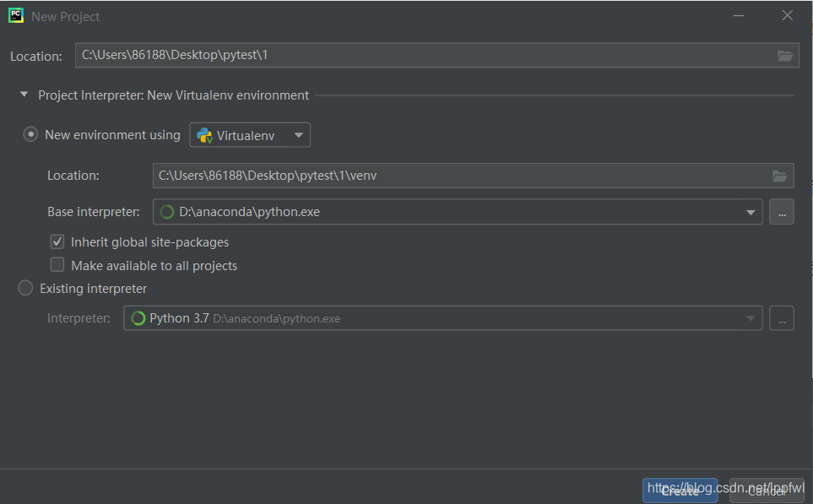Click the anaconda icon in Base interpreter
The width and height of the screenshot is (813, 504).
tap(167, 212)
